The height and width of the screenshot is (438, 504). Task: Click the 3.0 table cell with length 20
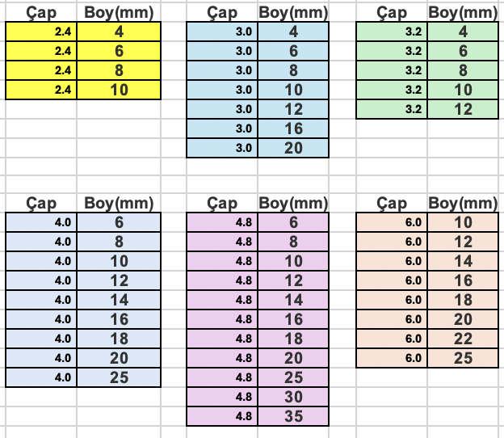pyautogui.click(x=293, y=148)
